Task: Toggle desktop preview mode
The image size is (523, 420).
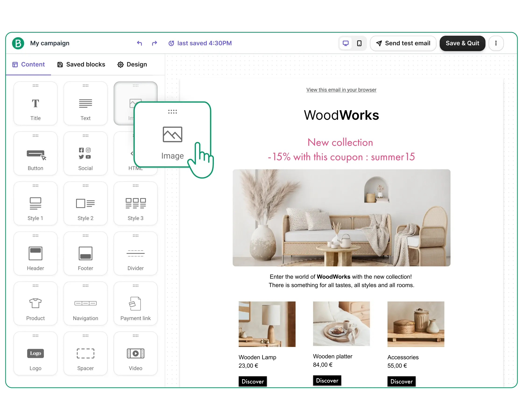Action: coord(346,43)
